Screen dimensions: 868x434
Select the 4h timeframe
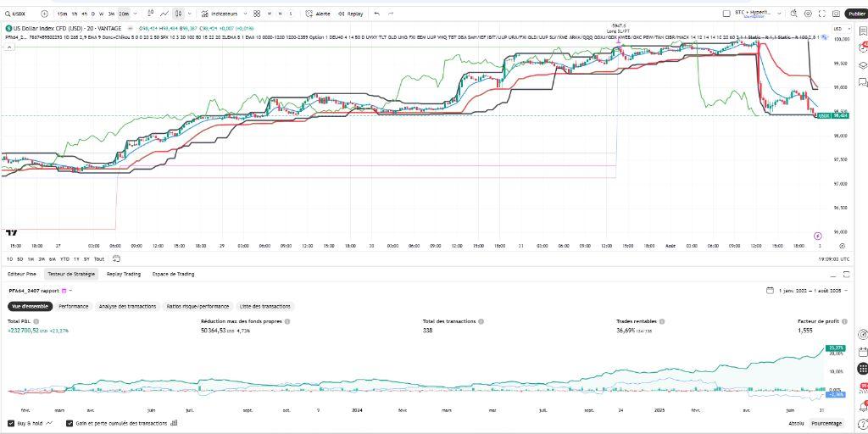coord(84,14)
